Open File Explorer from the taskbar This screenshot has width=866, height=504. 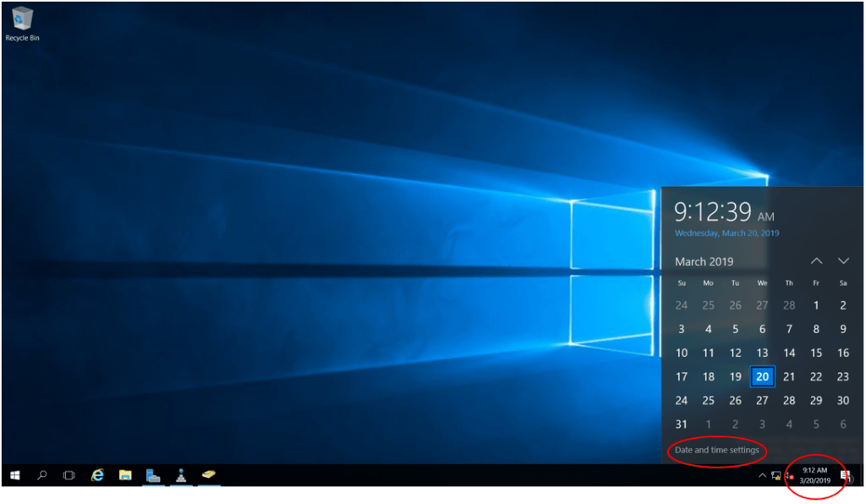point(126,475)
